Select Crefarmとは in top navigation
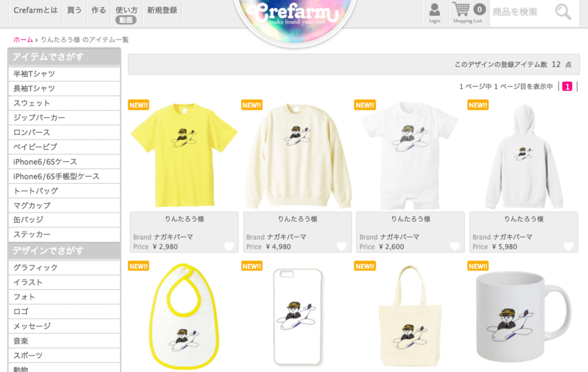Screen dimensions: 588x372 (x=36, y=10)
